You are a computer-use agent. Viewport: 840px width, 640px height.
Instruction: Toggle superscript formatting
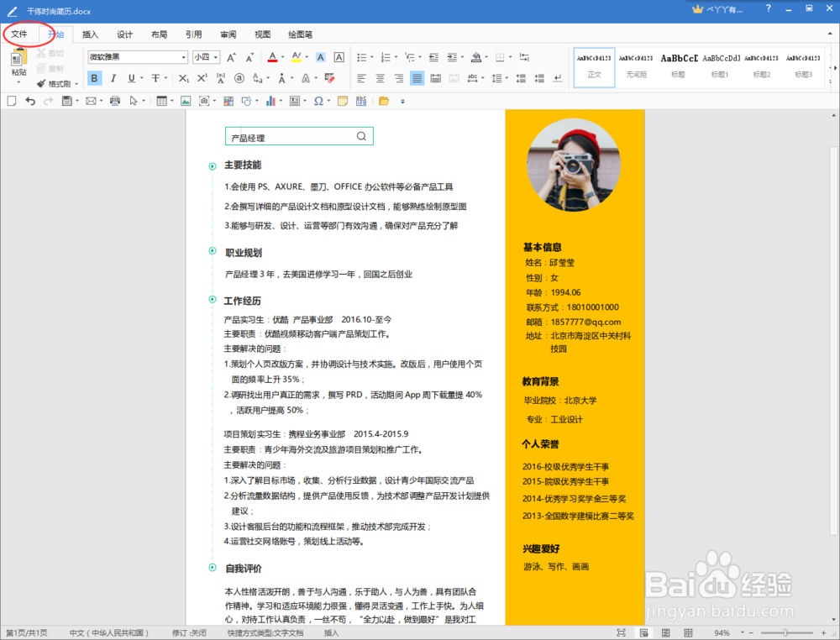tap(202, 78)
